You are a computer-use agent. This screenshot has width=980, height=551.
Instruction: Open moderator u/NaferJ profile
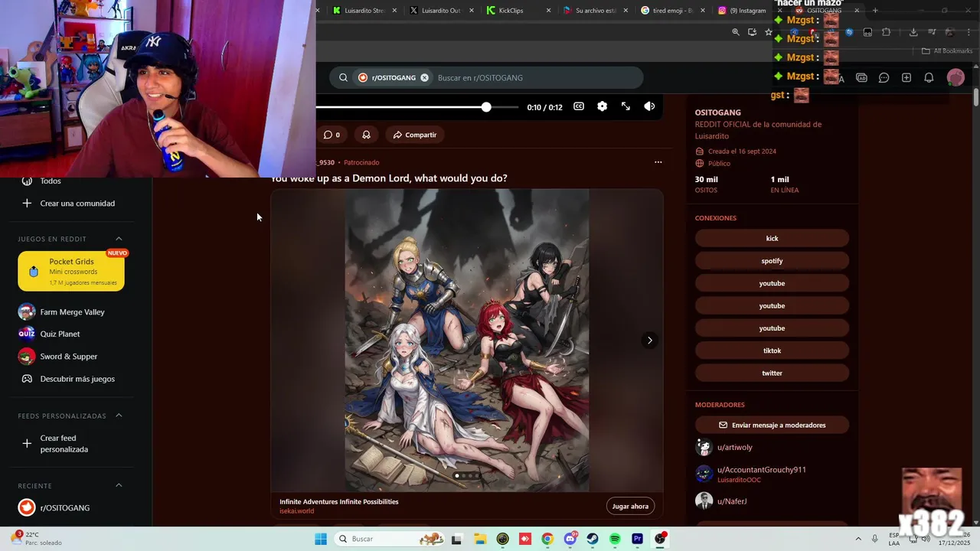pos(731,501)
